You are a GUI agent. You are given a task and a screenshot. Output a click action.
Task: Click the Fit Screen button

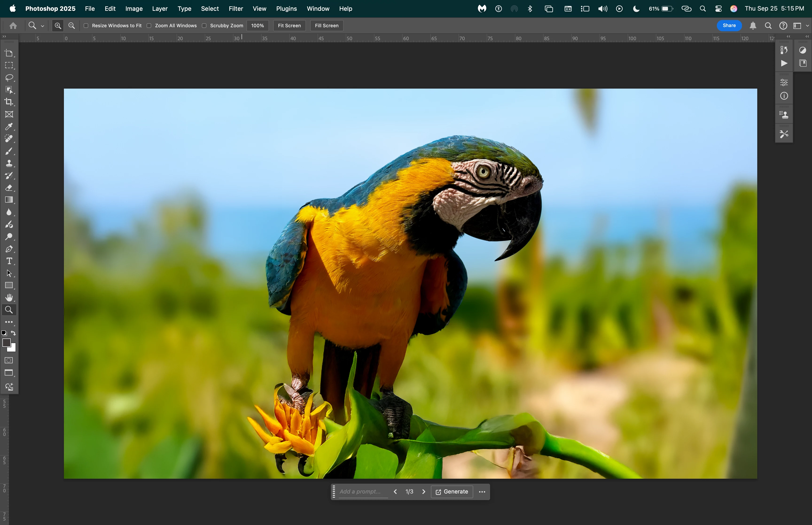pyautogui.click(x=289, y=26)
